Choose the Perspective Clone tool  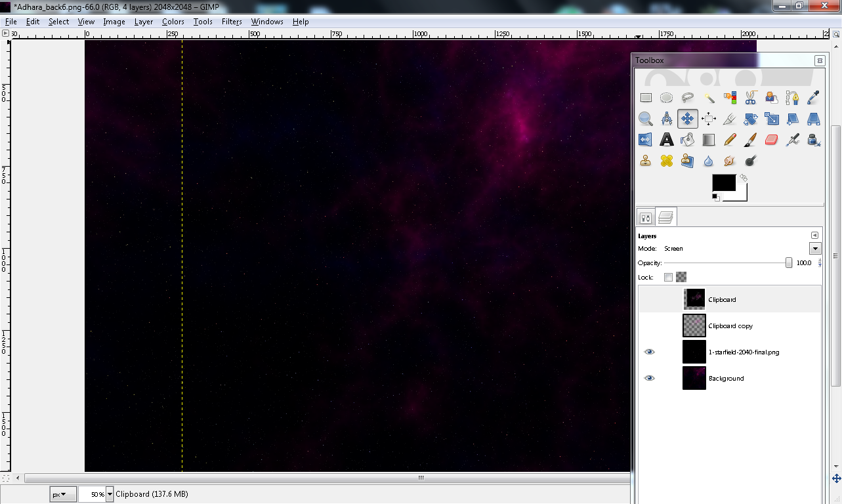(687, 161)
